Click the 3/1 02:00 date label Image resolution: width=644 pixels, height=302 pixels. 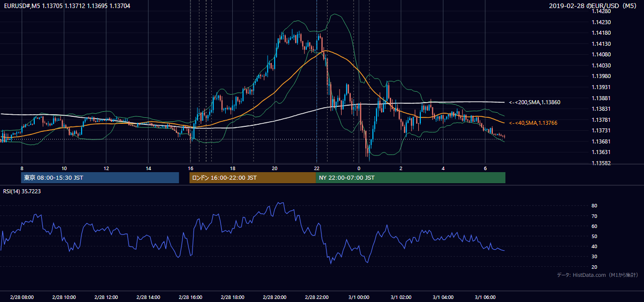(x=401, y=297)
